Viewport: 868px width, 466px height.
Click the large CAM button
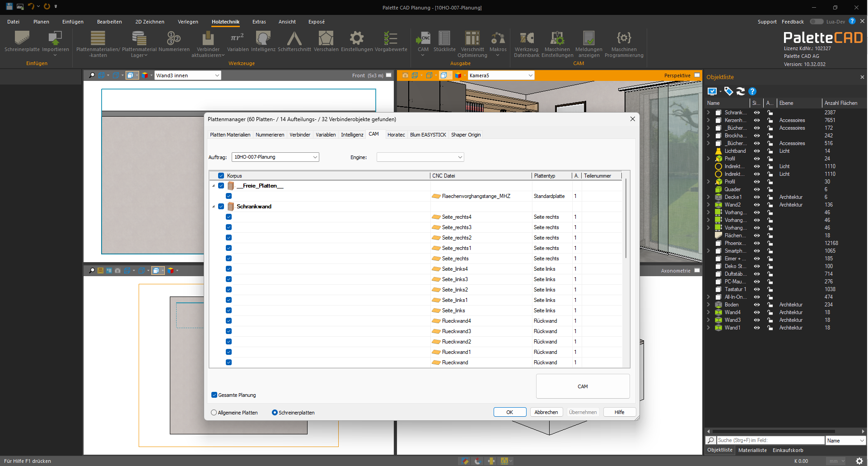click(583, 386)
